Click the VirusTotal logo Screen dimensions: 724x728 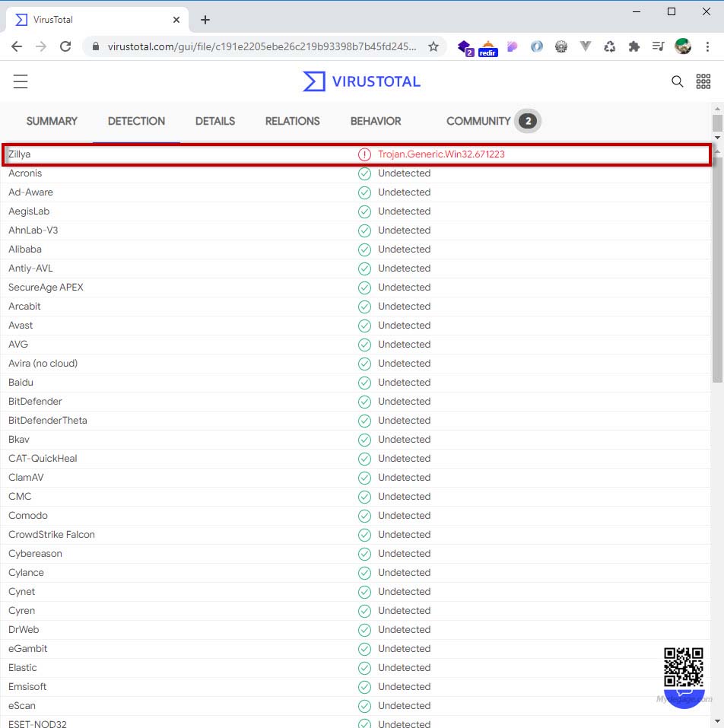click(x=361, y=81)
